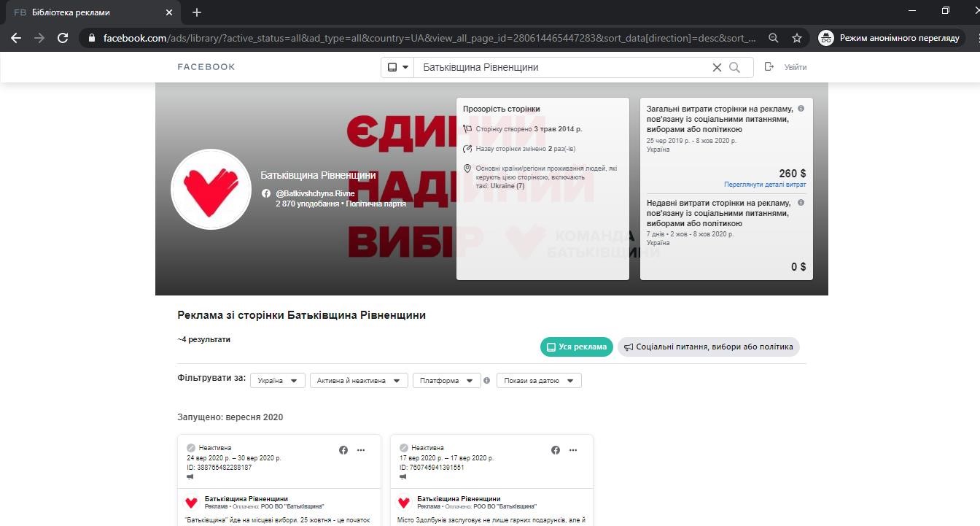Click the ~4 результати count text
Image resolution: width=980 pixels, height=526 pixels.
click(x=204, y=339)
